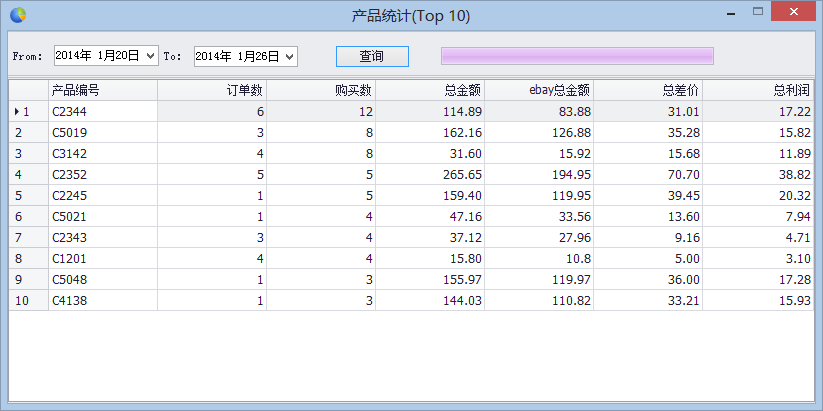Open the To date dropdown
823x411 pixels.
click(290, 57)
